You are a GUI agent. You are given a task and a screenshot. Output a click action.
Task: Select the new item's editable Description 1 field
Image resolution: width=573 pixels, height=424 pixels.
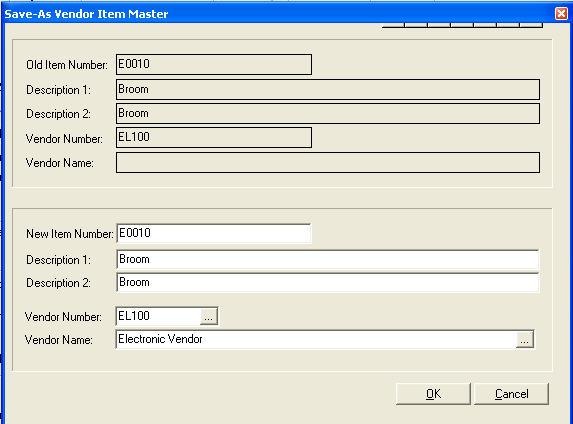pyautogui.click(x=327, y=260)
